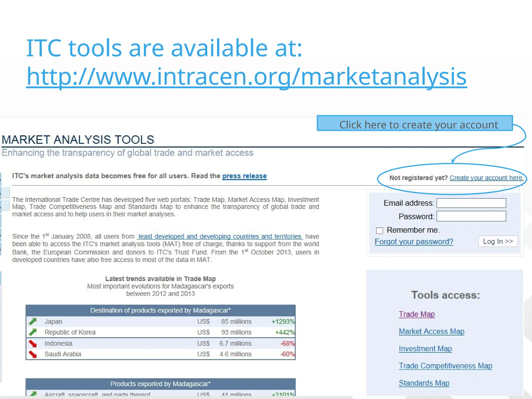Click the -60% change value
The image size is (532, 399).
(288, 354)
